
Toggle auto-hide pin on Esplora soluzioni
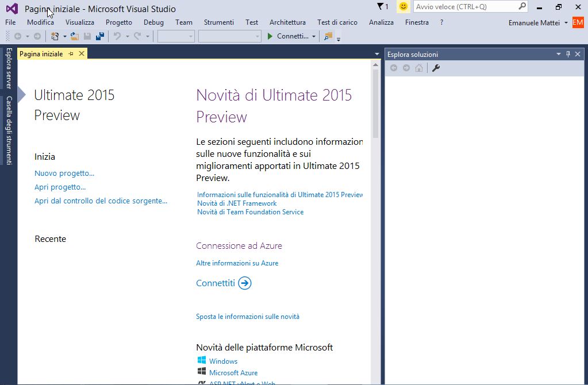click(568, 55)
